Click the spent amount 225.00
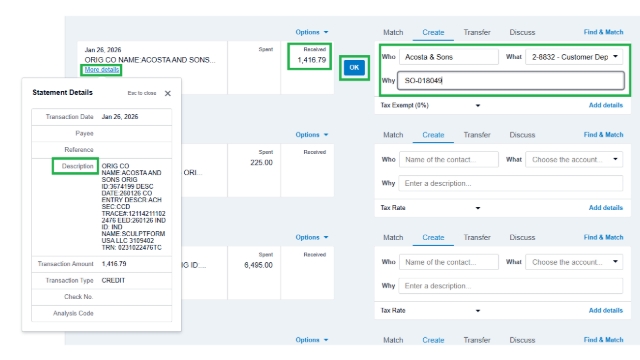The height and width of the screenshot is (360, 640). (x=261, y=162)
